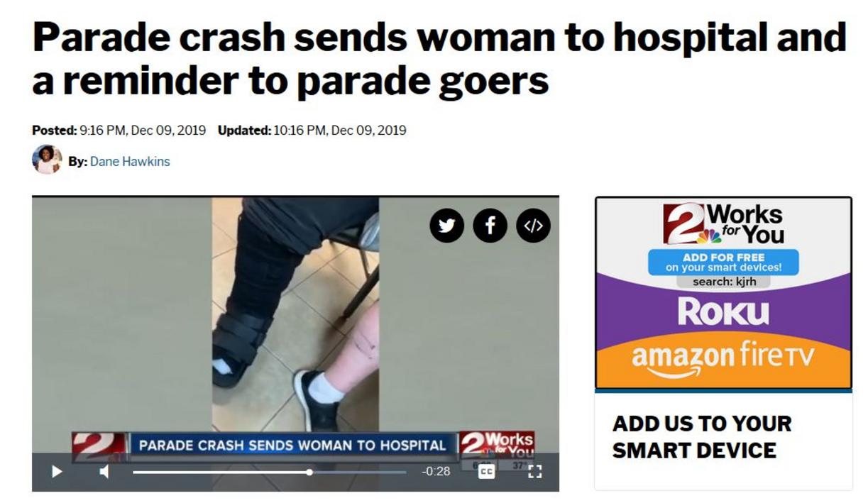Click the author's avatar photo
This screenshot has width=868, height=503.
pyautogui.click(x=47, y=160)
